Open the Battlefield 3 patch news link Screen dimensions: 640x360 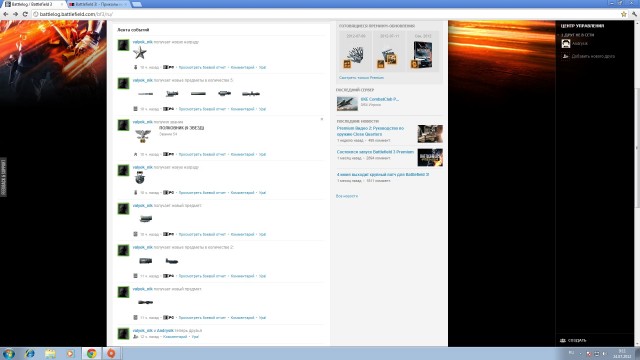(x=382, y=175)
